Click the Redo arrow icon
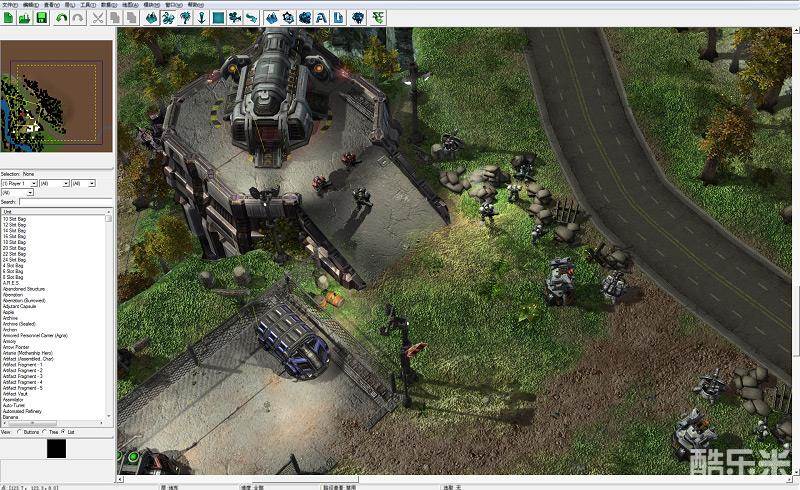The width and height of the screenshot is (800, 490). pyautogui.click(x=78, y=18)
